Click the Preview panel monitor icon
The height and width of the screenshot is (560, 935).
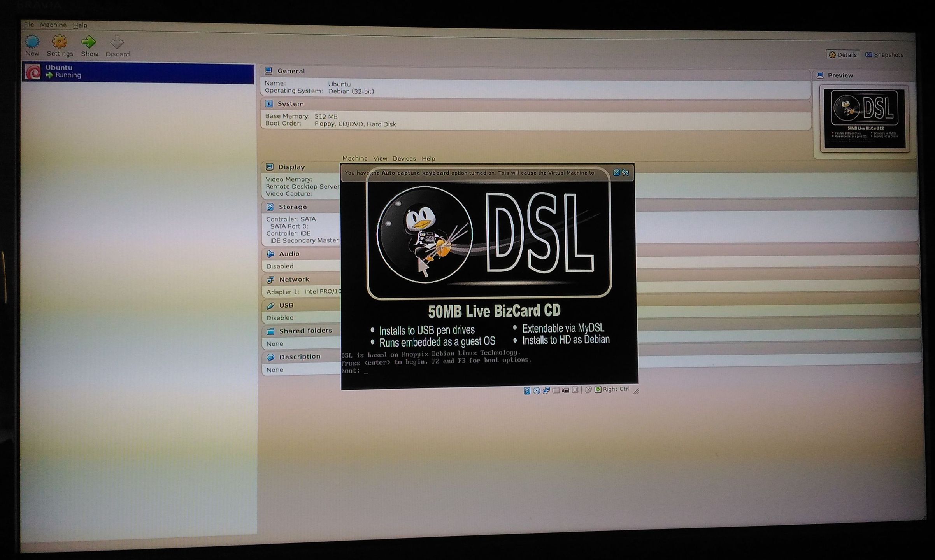click(x=820, y=75)
